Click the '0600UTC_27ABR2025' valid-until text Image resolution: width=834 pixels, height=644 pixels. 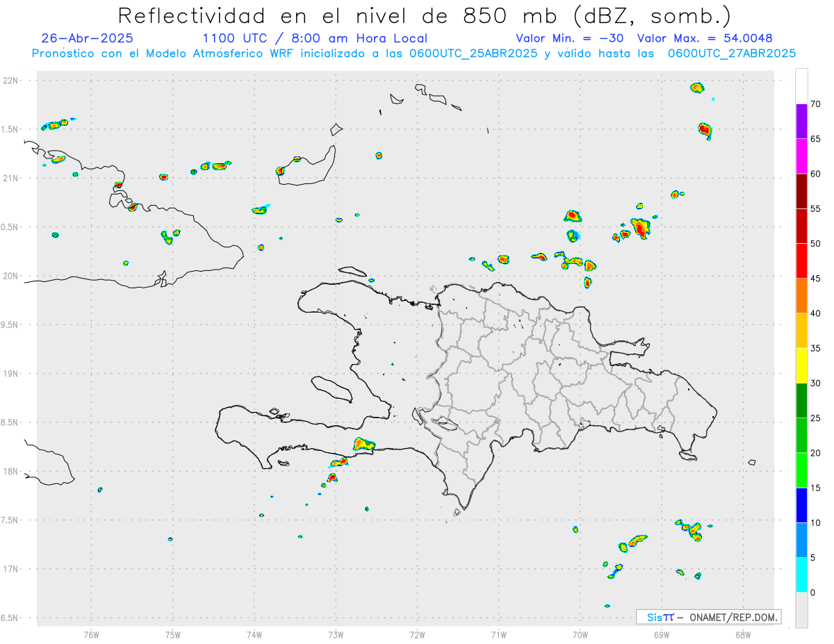(x=732, y=53)
